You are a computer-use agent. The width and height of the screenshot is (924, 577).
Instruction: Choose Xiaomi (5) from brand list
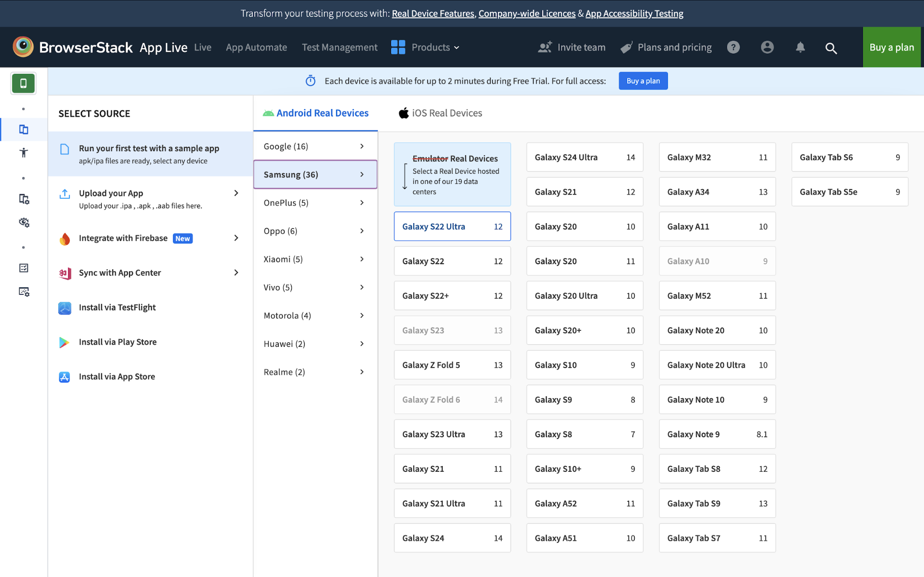(315, 259)
